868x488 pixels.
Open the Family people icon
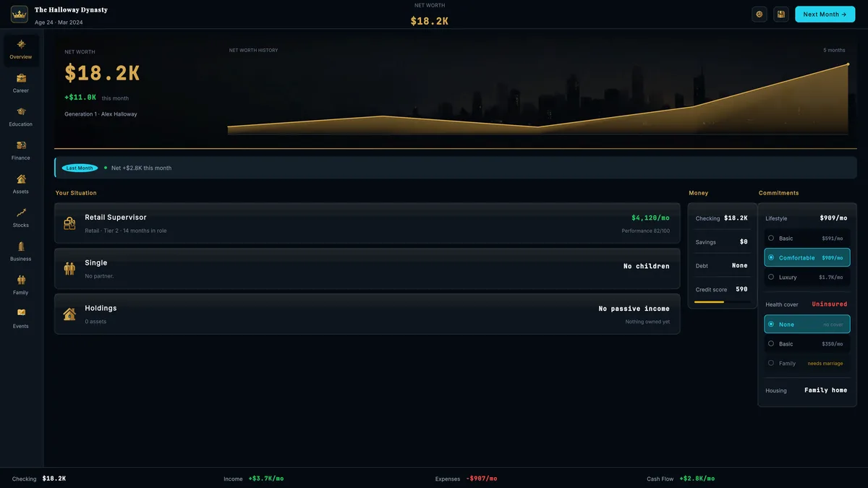[x=21, y=280]
